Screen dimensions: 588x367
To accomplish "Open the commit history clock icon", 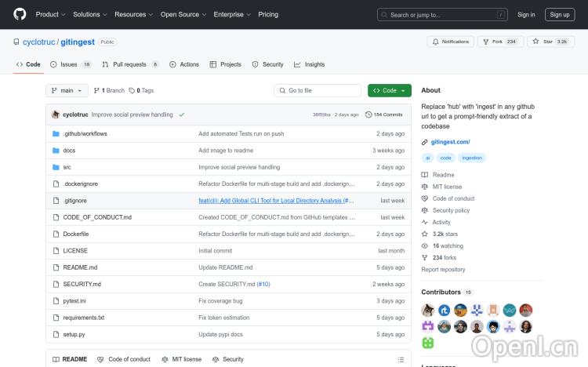I will [368, 114].
